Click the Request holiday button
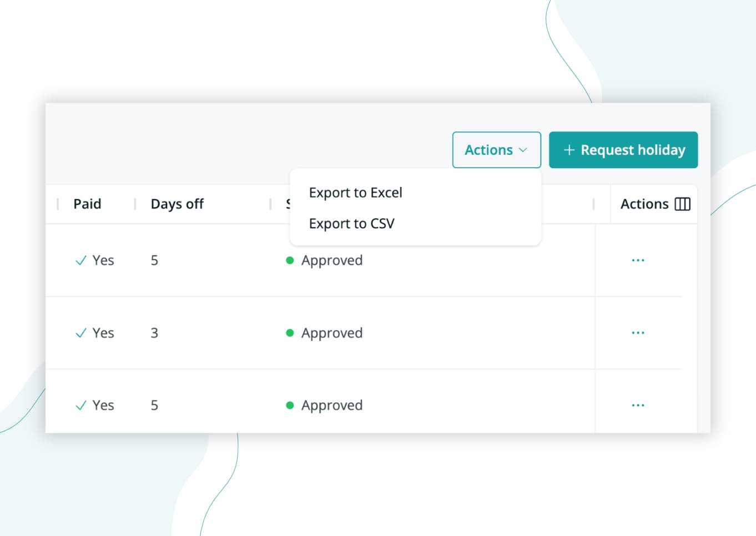This screenshot has width=756, height=536. pos(623,150)
